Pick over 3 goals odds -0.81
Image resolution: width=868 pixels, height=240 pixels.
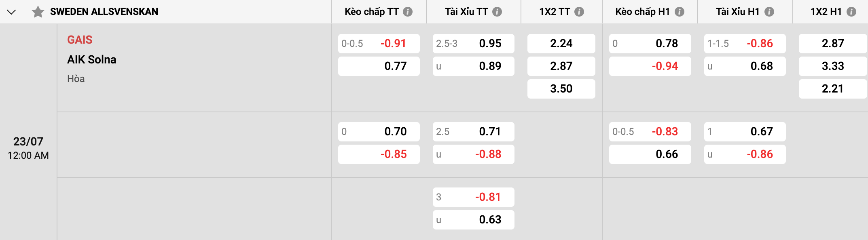click(x=473, y=197)
